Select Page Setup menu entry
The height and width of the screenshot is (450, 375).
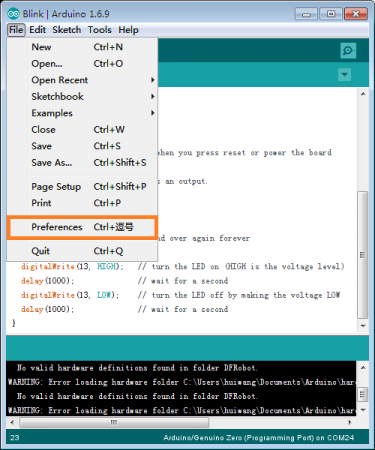[82, 186]
